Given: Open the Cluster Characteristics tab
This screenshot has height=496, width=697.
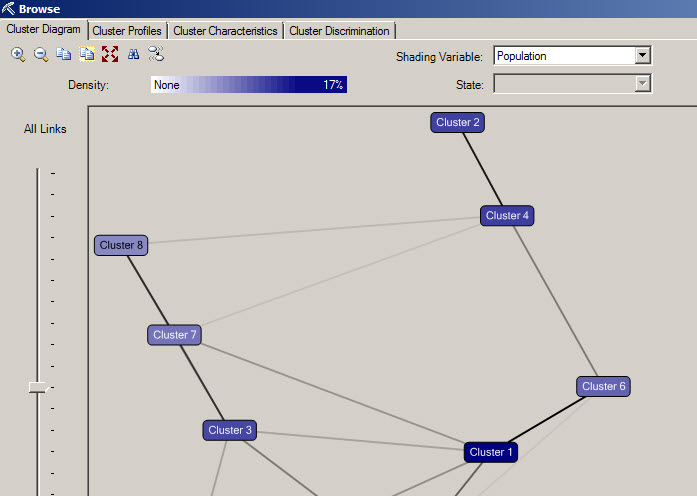Looking at the screenshot, I should (x=225, y=31).
